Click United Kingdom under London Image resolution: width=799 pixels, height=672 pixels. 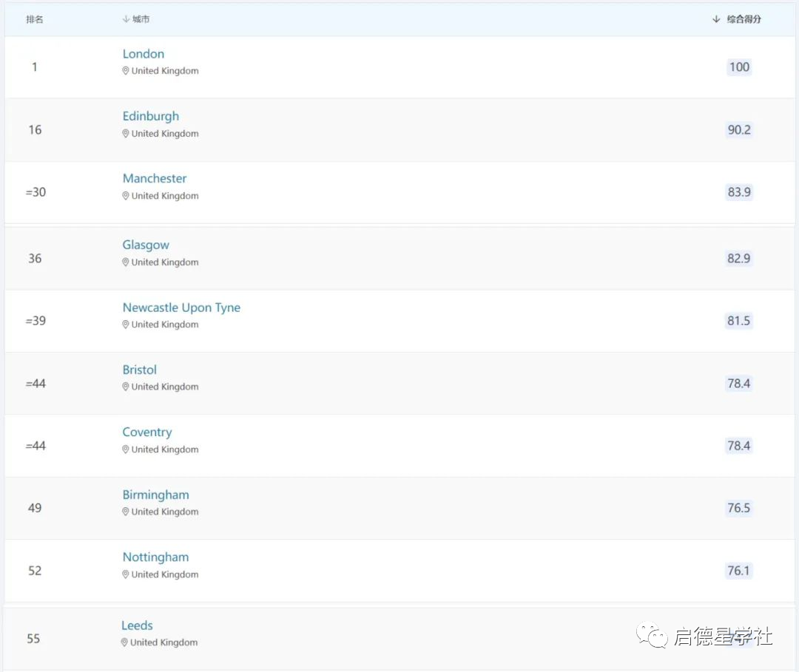165,71
